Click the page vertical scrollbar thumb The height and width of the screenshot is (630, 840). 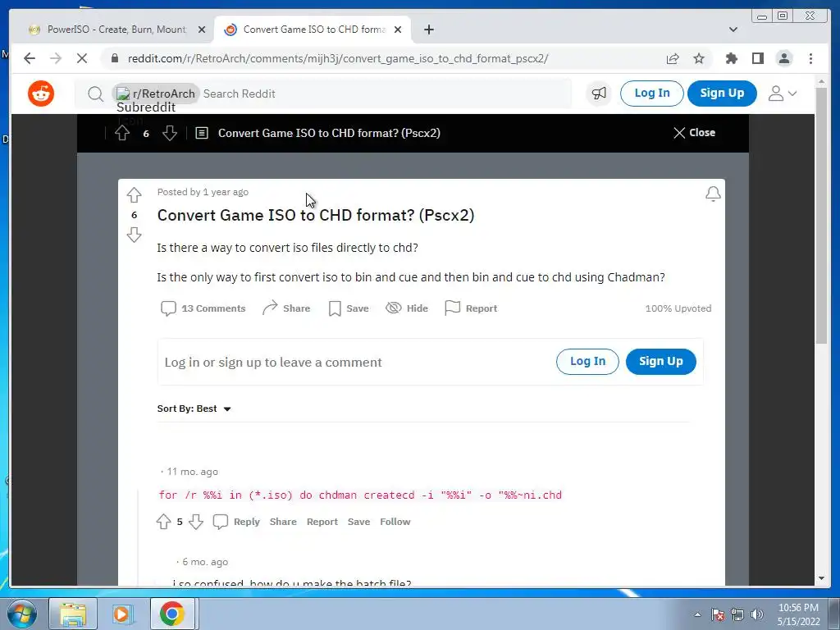[x=821, y=216]
